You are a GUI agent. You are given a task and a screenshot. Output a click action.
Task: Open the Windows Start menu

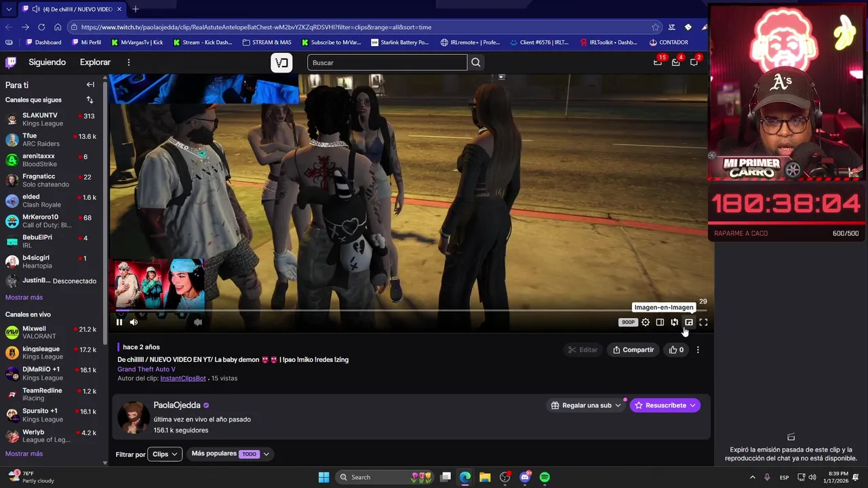click(323, 477)
